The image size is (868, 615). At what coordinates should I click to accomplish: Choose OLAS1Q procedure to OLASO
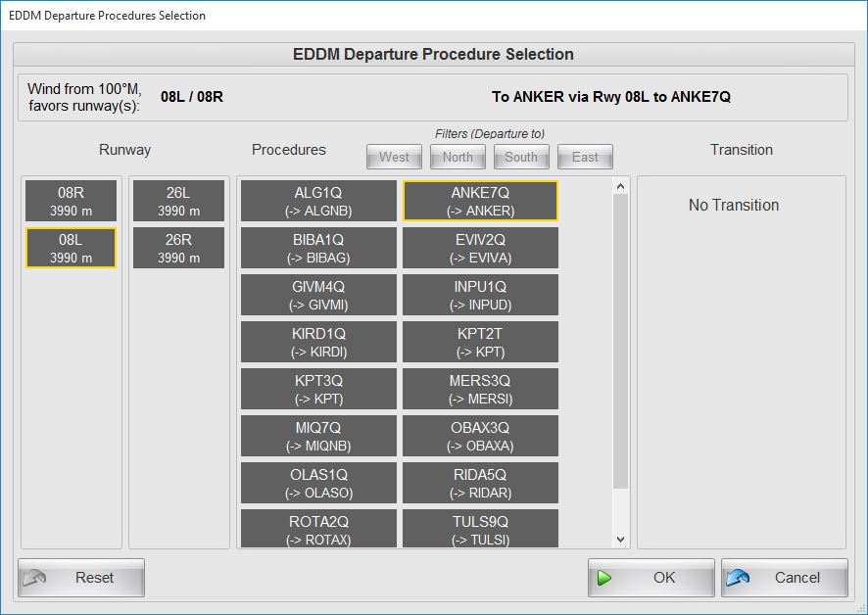(318, 483)
